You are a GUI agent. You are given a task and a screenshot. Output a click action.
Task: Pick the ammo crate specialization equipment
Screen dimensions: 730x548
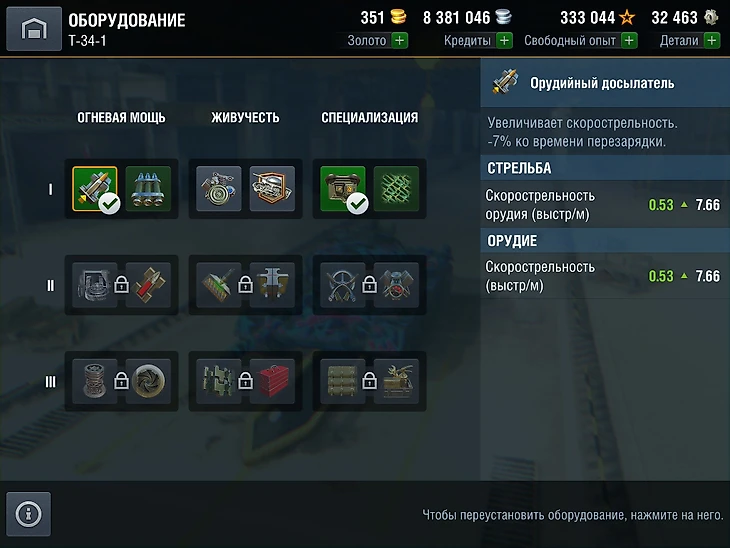coord(343,189)
